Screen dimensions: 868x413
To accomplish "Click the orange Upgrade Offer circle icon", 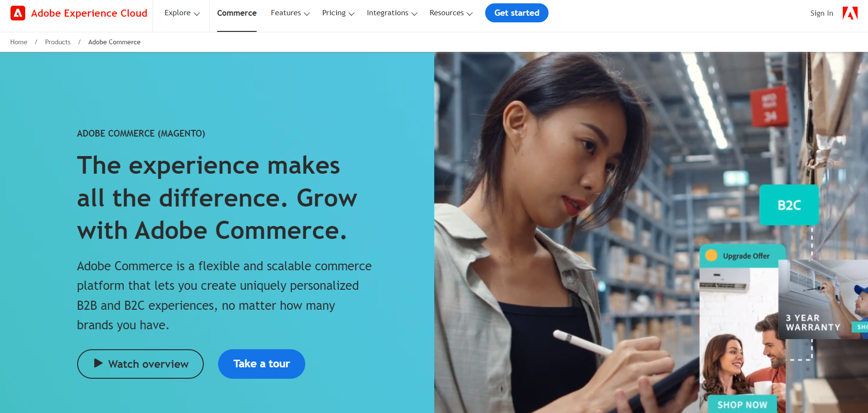I will 711,256.
